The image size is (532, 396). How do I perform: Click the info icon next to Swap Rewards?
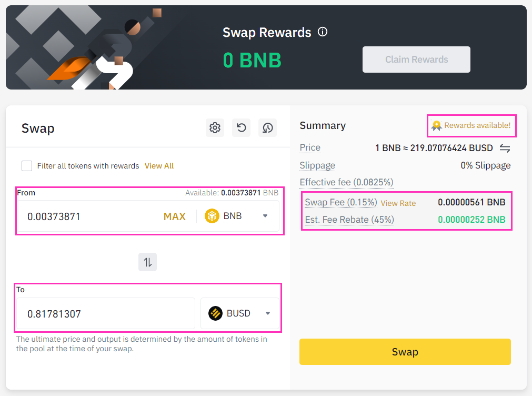(322, 32)
